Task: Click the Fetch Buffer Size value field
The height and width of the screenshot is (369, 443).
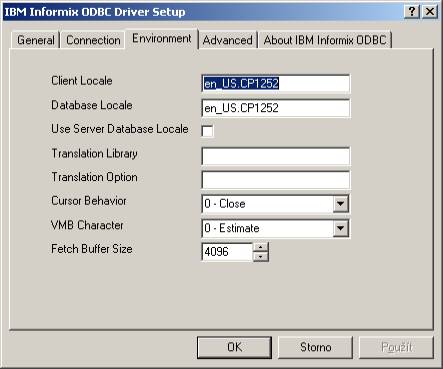Action: coord(227,252)
